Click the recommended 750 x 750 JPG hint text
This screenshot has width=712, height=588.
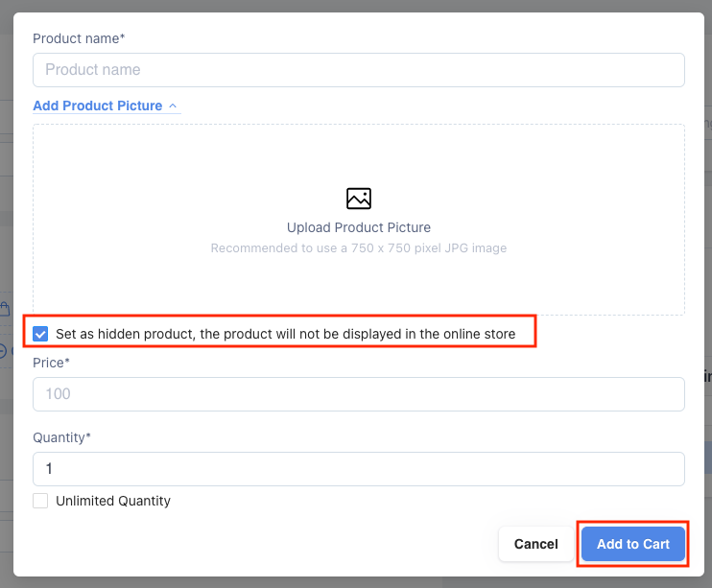pyautogui.click(x=358, y=247)
